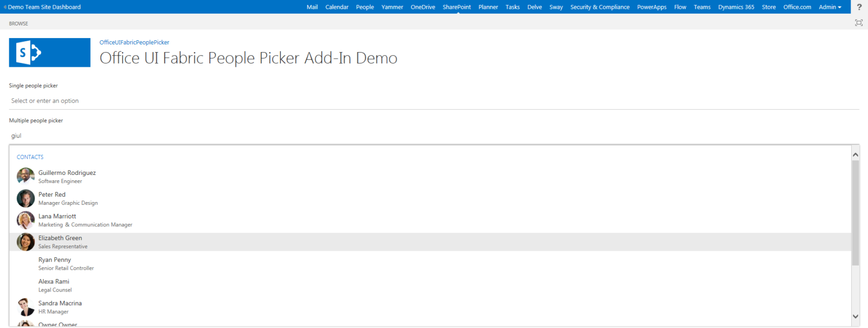Open Flow in the top navigation
The width and height of the screenshot is (868, 328).
(680, 7)
